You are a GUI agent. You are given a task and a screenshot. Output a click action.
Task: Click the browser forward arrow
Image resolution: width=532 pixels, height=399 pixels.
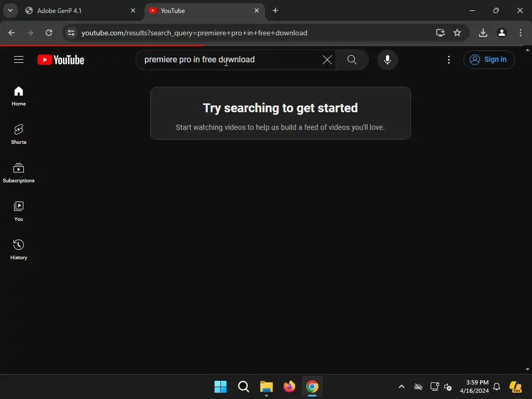click(x=30, y=33)
